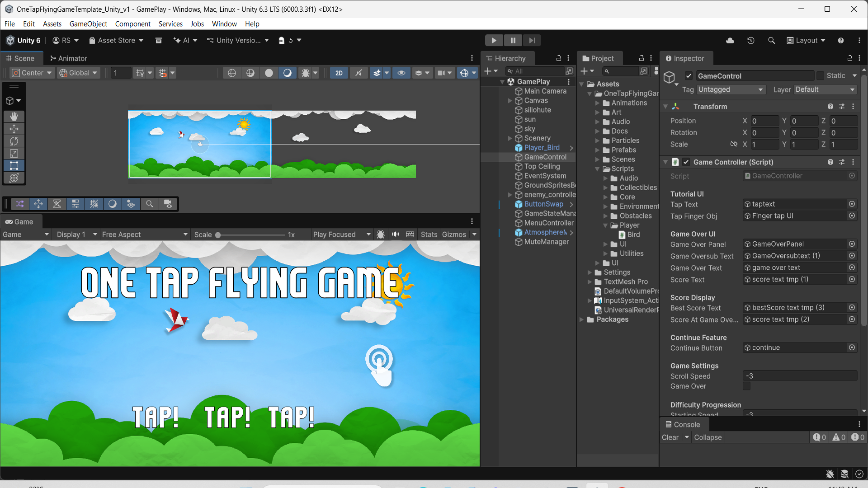Toggle Mute Audio in Game view

tap(396, 234)
